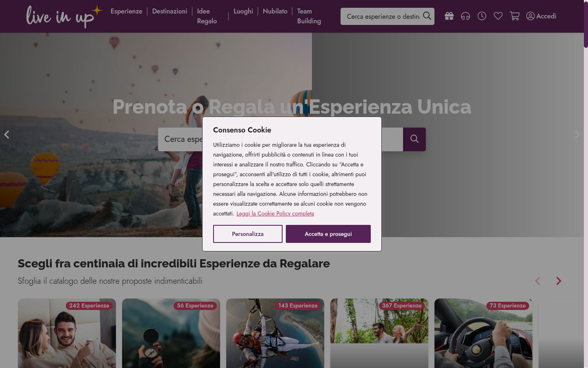This screenshot has height=368, width=588.
Task: Open the Nubilato menu item
Action: pyautogui.click(x=275, y=11)
